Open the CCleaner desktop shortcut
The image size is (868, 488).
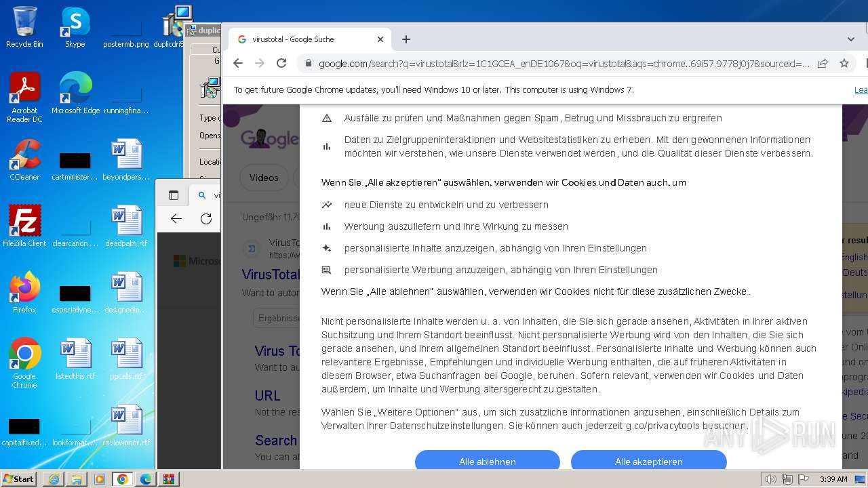24,160
